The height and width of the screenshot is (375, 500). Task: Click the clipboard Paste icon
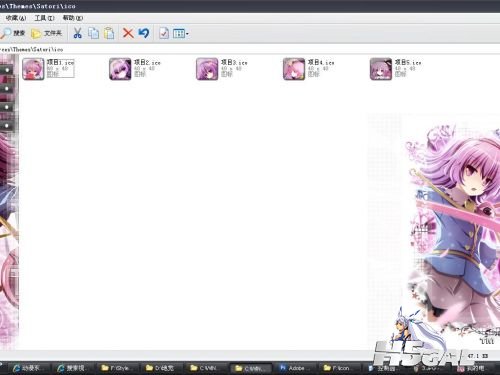(109, 33)
